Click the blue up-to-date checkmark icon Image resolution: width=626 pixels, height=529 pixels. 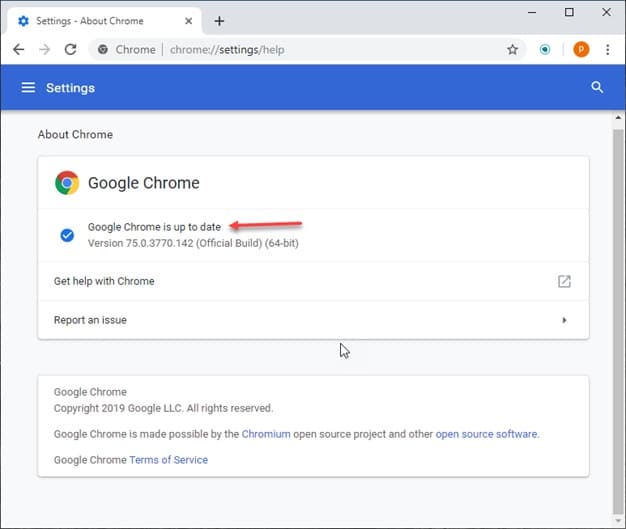click(x=67, y=235)
